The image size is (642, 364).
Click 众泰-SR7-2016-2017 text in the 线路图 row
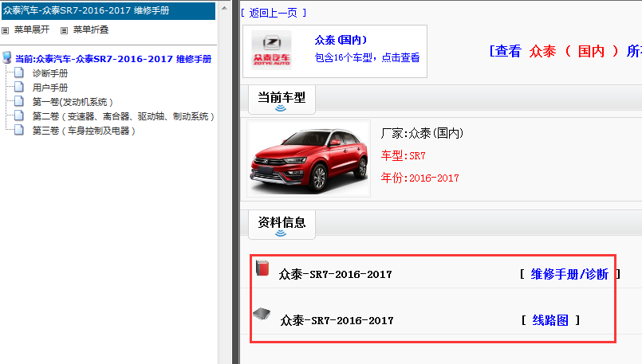(x=337, y=320)
